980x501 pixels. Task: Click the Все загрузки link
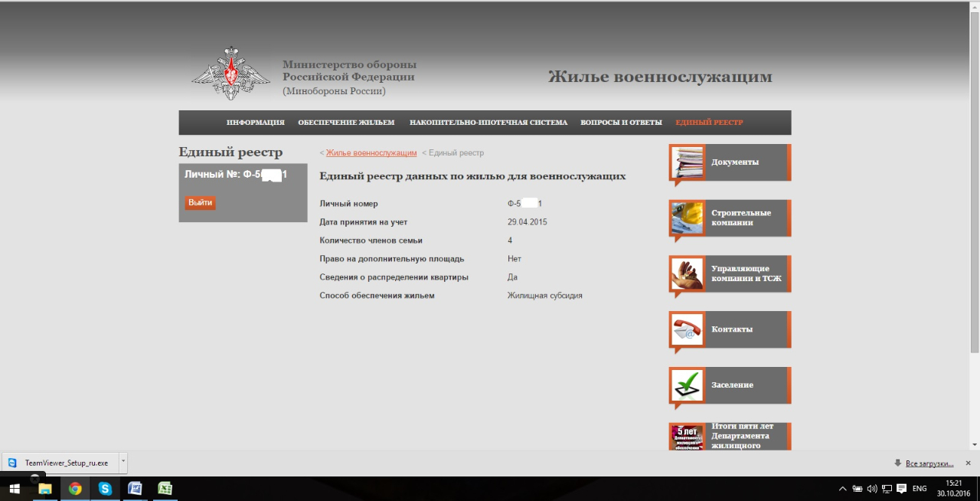pyautogui.click(x=929, y=463)
